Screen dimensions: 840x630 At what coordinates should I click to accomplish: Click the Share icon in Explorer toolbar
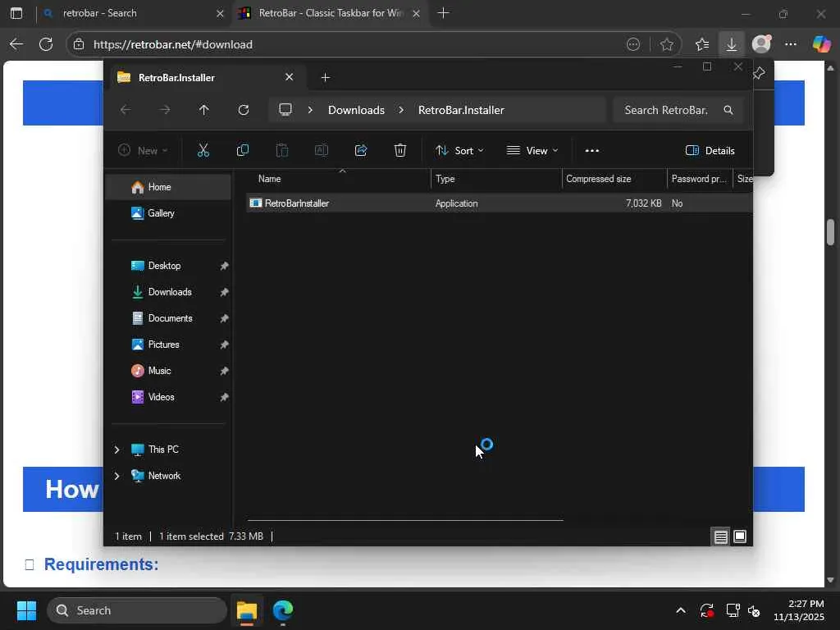pyautogui.click(x=361, y=151)
